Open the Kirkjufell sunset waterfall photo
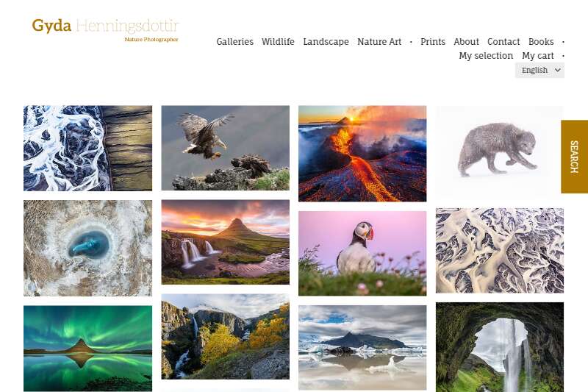Viewport: 588px width, 392px height. [226, 242]
